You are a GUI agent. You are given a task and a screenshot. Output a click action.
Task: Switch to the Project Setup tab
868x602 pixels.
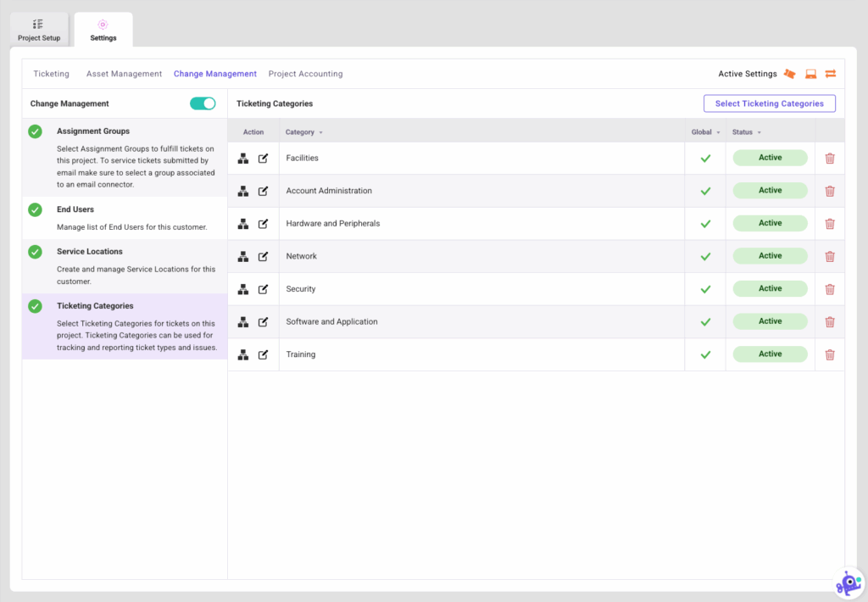(x=39, y=30)
